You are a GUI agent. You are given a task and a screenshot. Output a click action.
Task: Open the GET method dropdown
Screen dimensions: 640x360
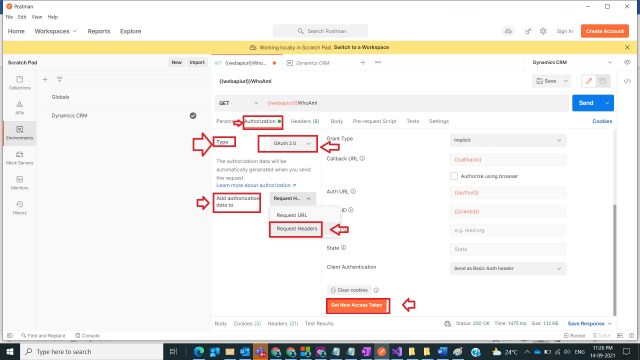(x=238, y=103)
